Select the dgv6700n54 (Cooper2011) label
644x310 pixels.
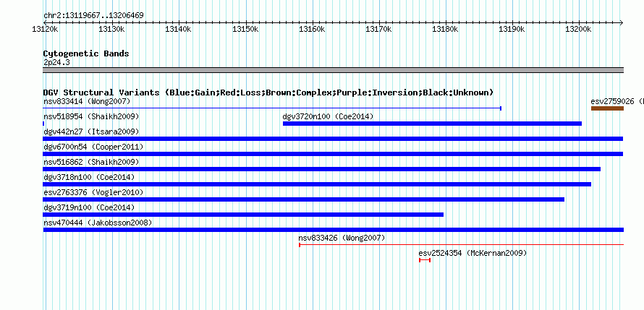click(x=93, y=147)
